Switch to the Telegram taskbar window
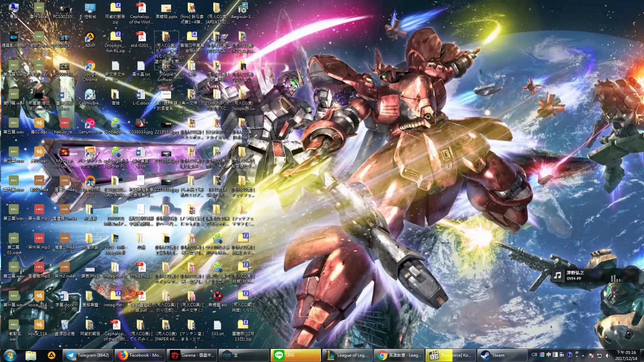The image size is (644, 362). pyautogui.click(x=88, y=355)
